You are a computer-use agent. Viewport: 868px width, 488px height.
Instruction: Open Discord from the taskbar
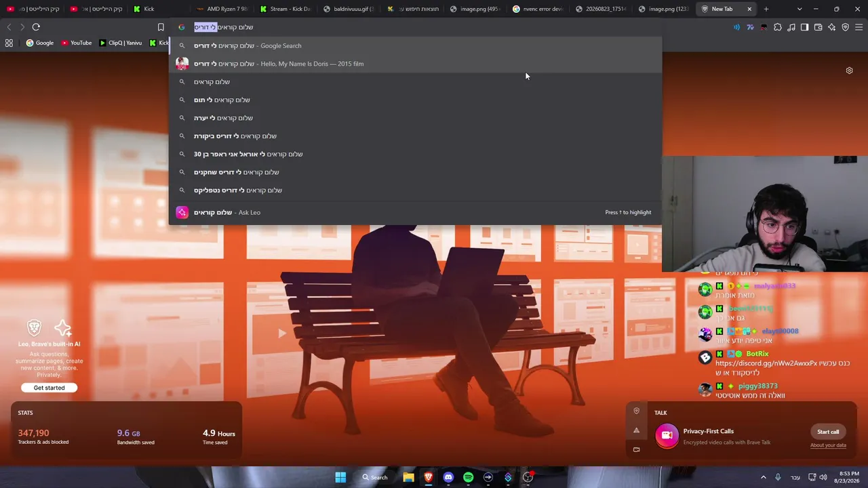(x=448, y=477)
